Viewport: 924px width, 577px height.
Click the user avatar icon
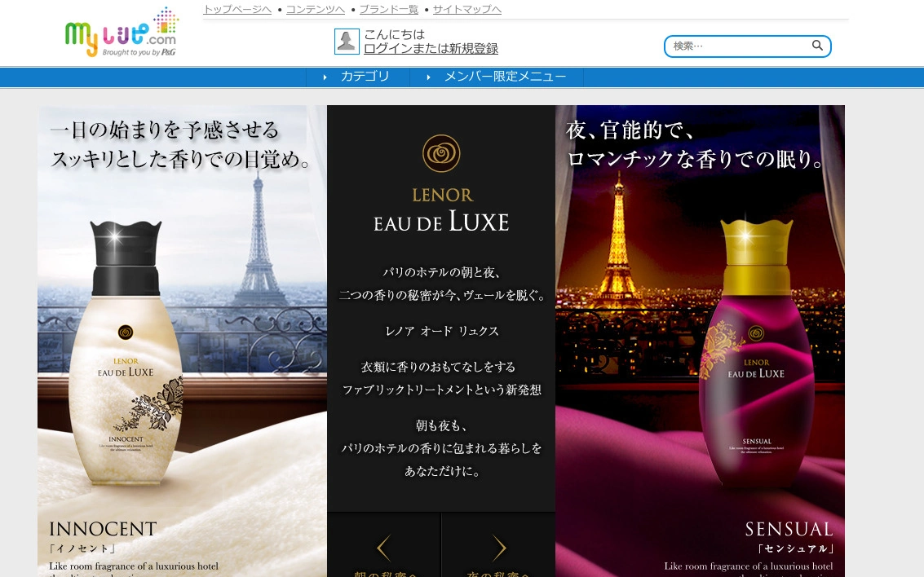(347, 42)
